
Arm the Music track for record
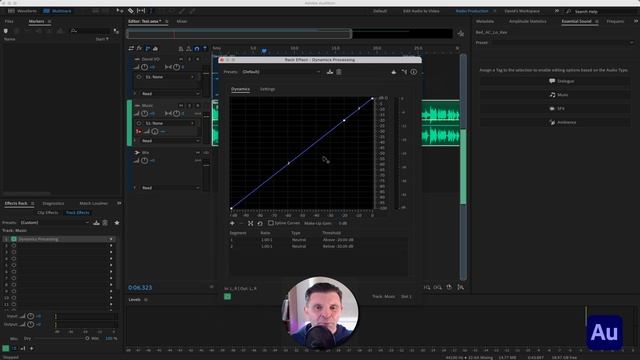tap(198, 106)
